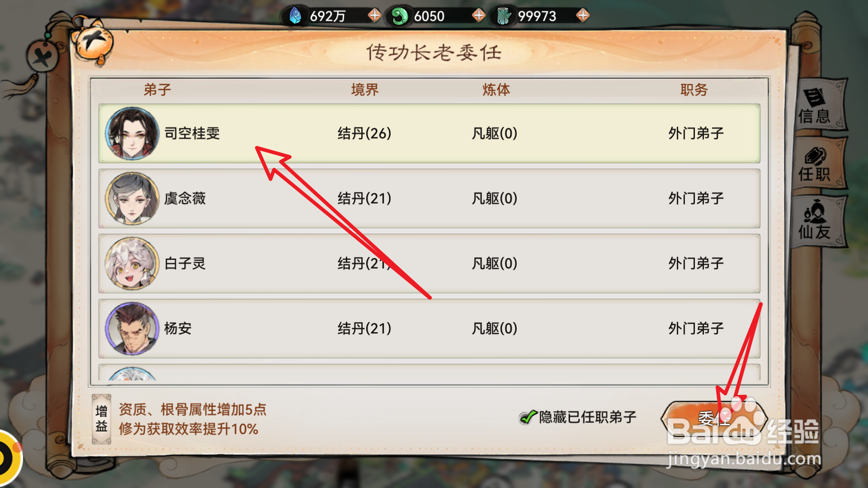
Task: Select disciple 白子灵 row
Action: (429, 263)
